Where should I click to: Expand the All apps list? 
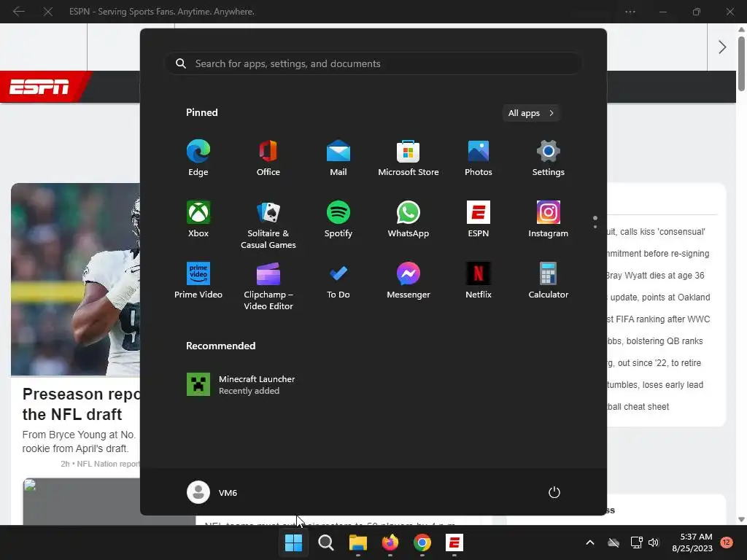click(531, 113)
